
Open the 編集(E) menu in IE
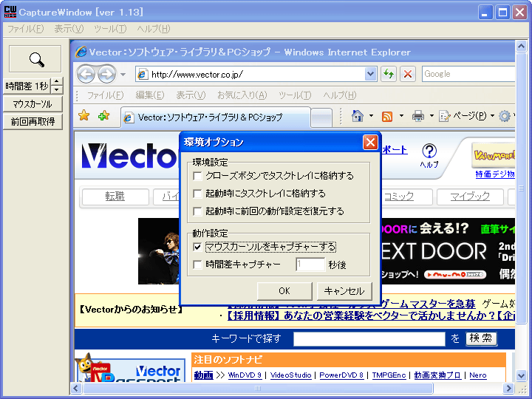[x=149, y=95]
